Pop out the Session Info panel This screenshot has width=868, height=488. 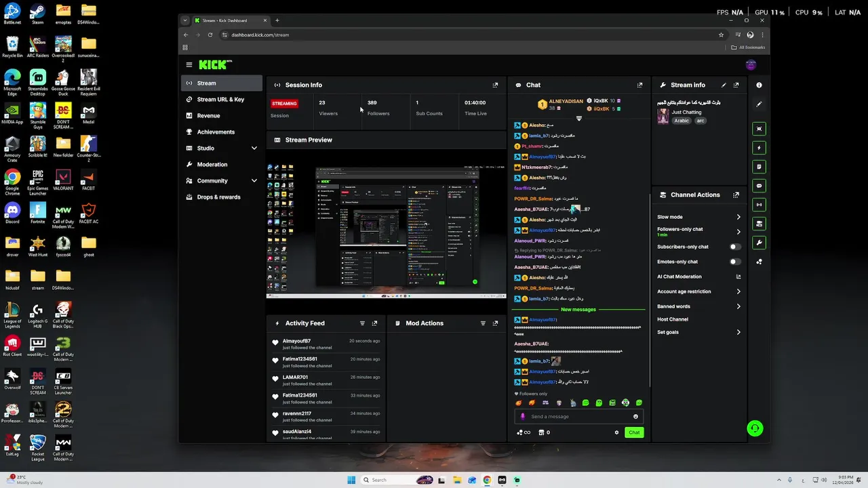tap(495, 85)
